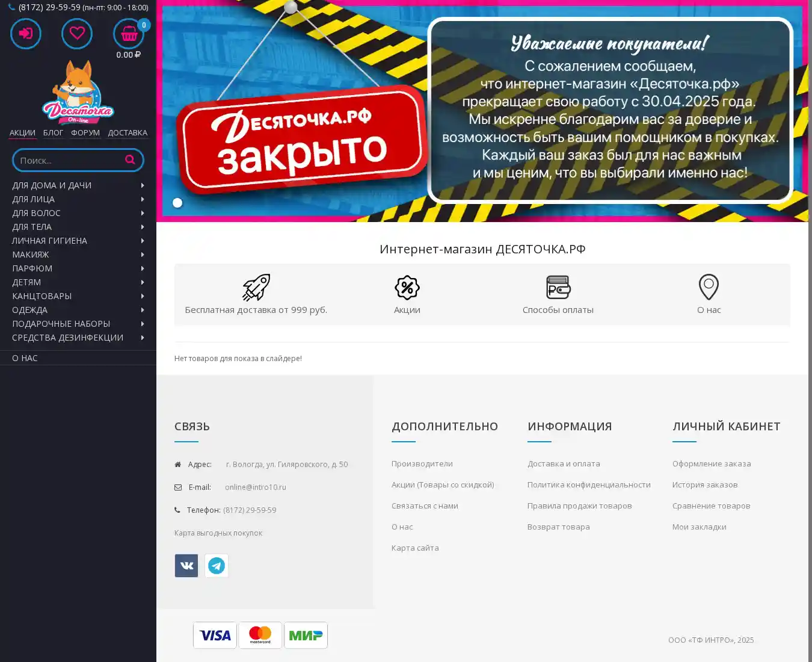Open the VK social page icon
The height and width of the screenshot is (662, 812).
coord(186,566)
